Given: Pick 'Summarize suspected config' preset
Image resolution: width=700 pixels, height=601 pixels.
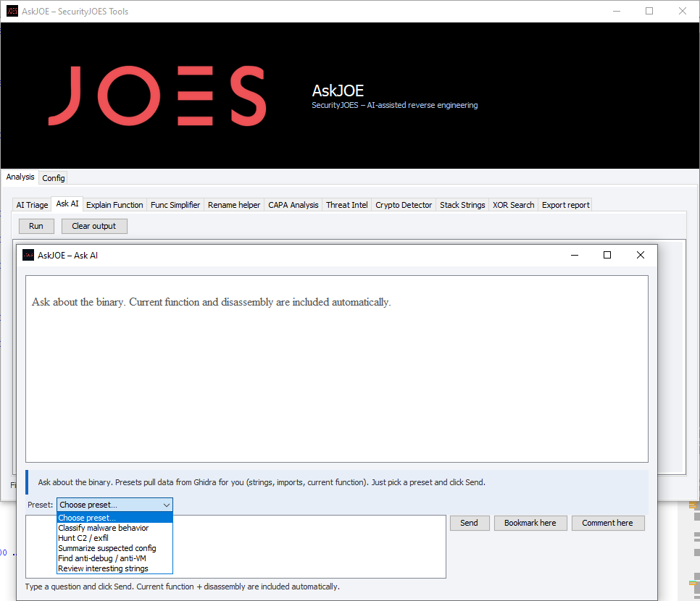Looking at the screenshot, I should [x=114, y=548].
